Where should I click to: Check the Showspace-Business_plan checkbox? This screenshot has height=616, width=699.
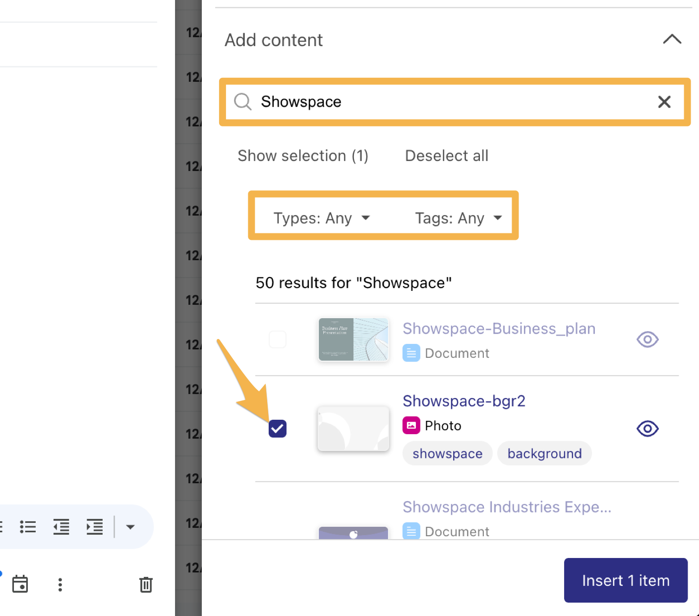click(x=278, y=339)
